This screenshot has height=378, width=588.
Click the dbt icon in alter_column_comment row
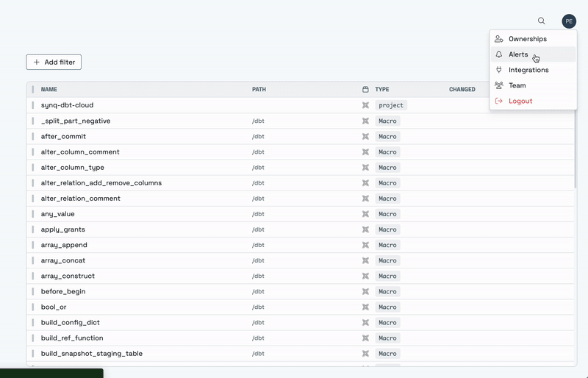(x=365, y=152)
